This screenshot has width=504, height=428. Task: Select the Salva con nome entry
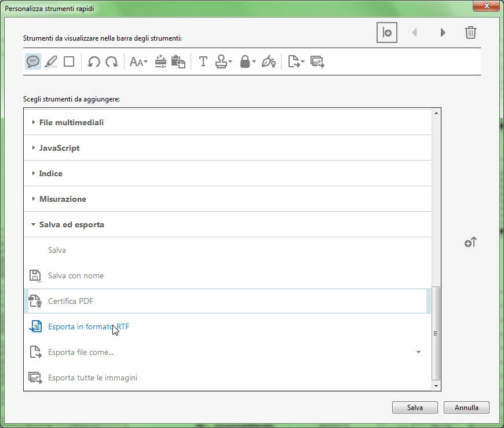click(x=227, y=276)
